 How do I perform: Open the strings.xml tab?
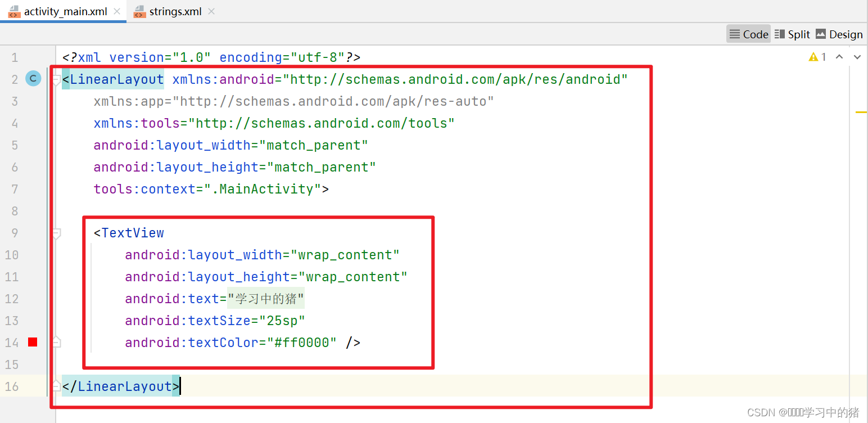coord(175,11)
